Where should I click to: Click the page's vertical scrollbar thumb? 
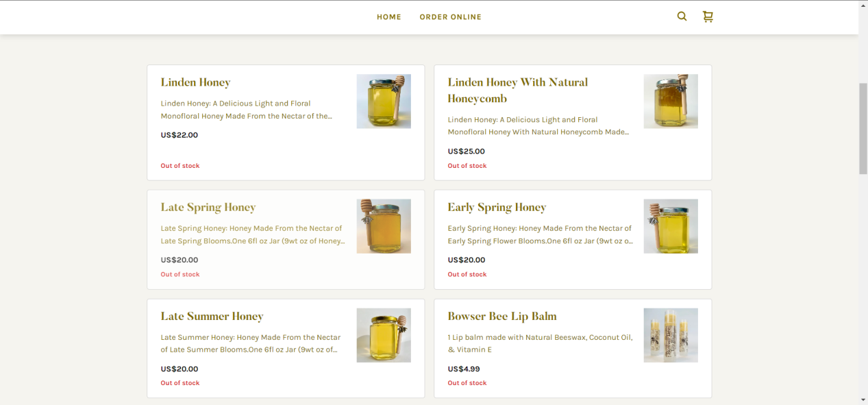863,129
